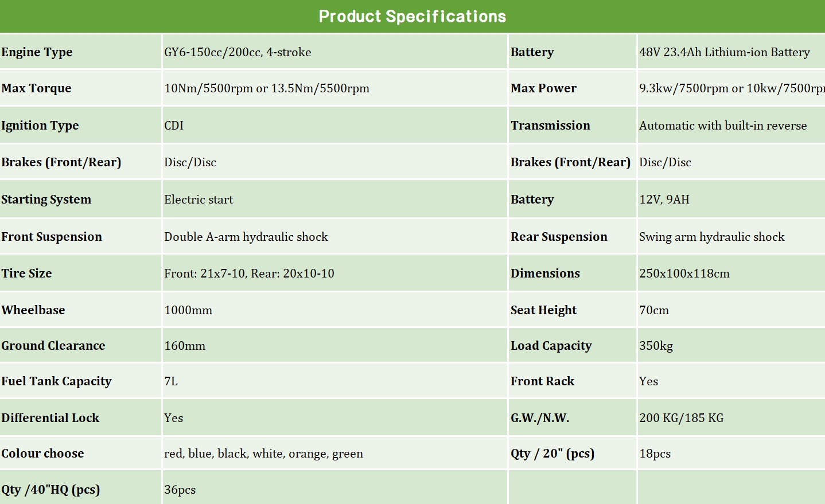Click the GY6-150cc/200cc, 4-stroke value

pyautogui.click(x=238, y=52)
